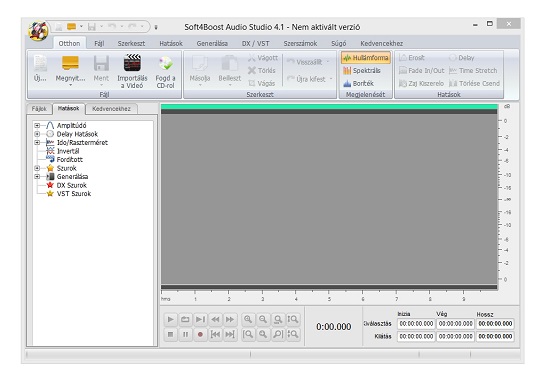Apply the Törlése Csend effect
This screenshot has height=389, width=550.
474,83
